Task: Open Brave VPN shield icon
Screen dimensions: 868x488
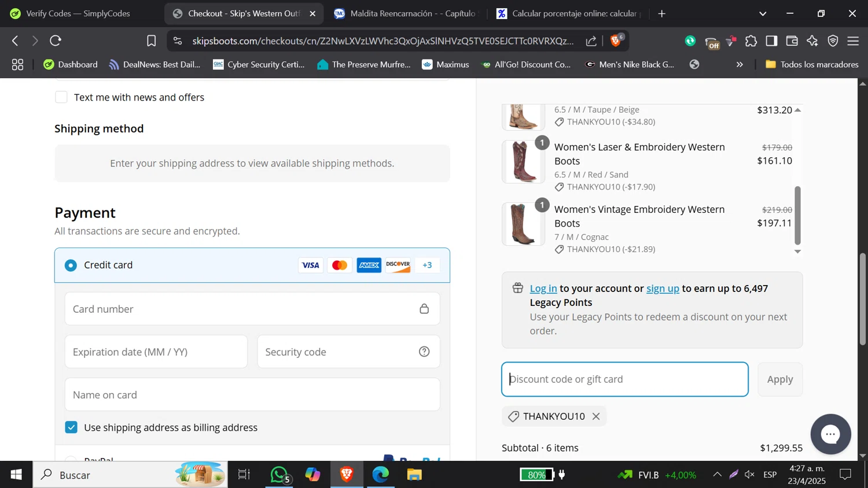Action: [x=833, y=40]
